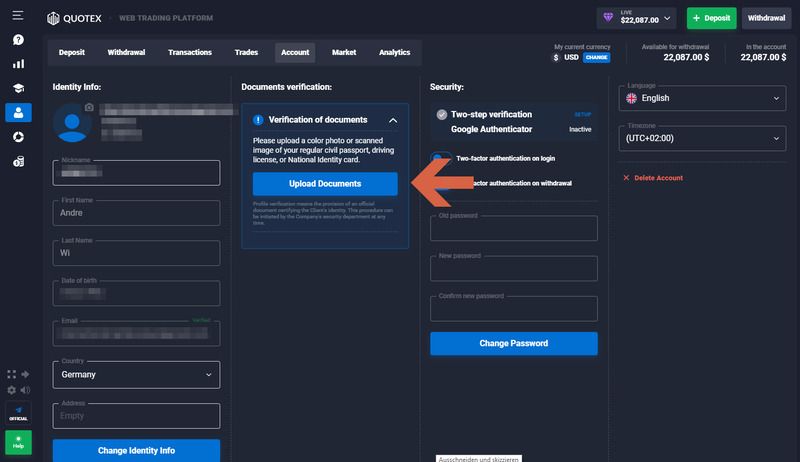Click the diamond account status icon
Image resolution: width=800 pixels, height=462 pixels.
point(608,17)
